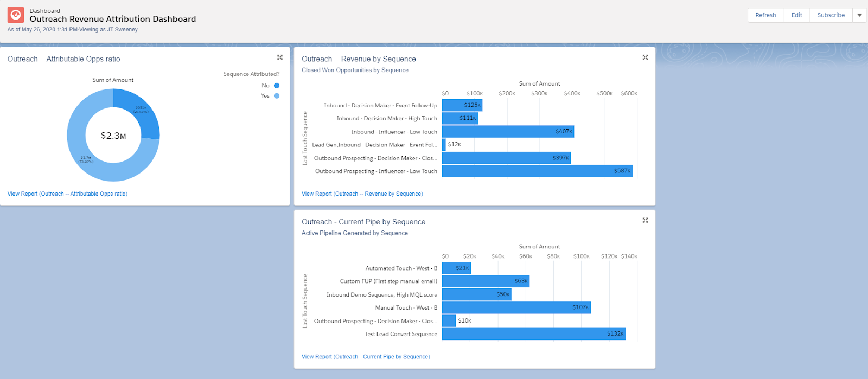This screenshot has height=379, width=868.
Task: Click the $132k Test Lead Convert Sequence bar
Action: pos(534,334)
